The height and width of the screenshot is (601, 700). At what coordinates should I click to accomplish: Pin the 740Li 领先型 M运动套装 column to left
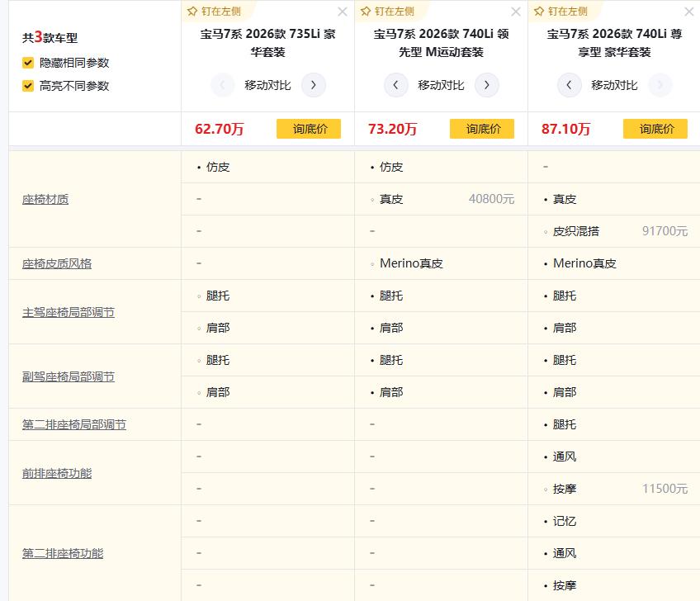[387, 12]
